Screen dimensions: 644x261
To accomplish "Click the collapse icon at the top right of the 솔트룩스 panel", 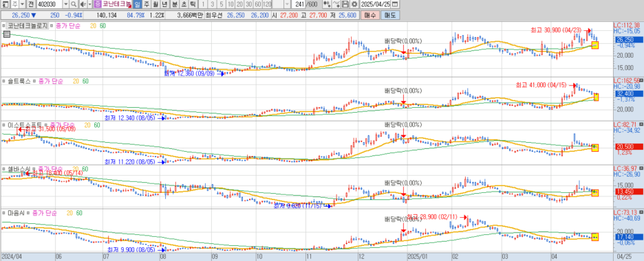I will pyautogui.click(x=641, y=80).
